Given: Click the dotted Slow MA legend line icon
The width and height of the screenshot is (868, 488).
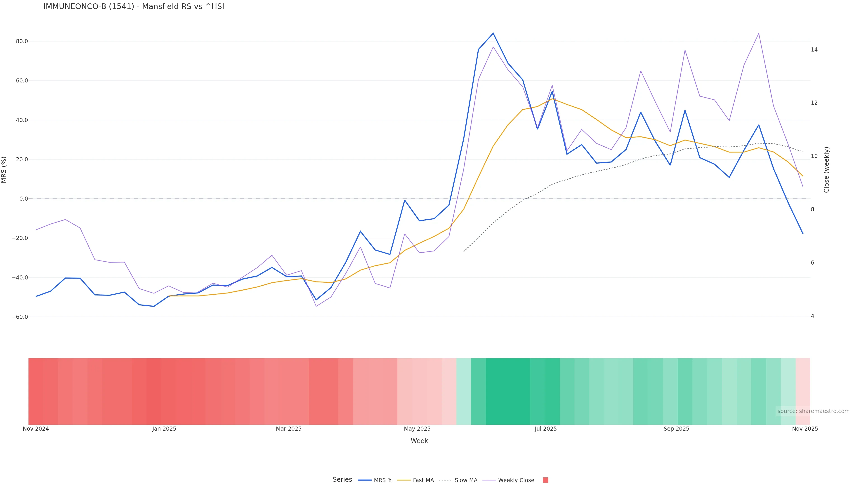Looking at the screenshot, I should tap(445, 480).
